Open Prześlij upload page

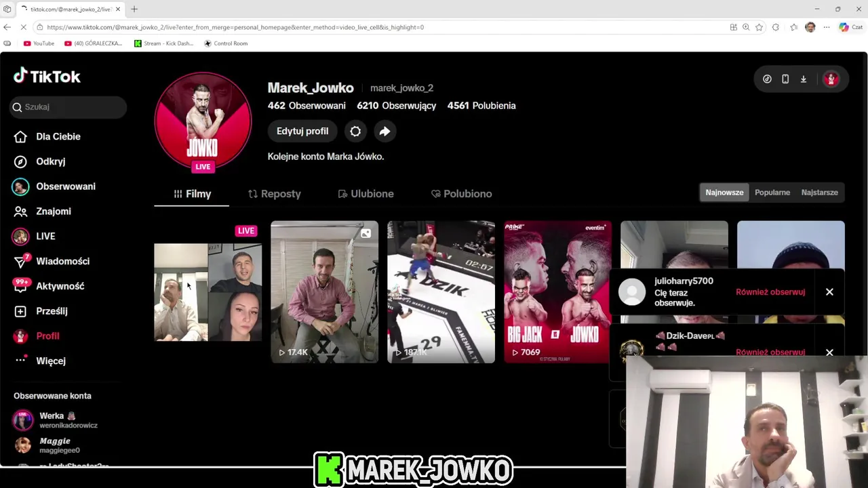[x=41, y=311]
